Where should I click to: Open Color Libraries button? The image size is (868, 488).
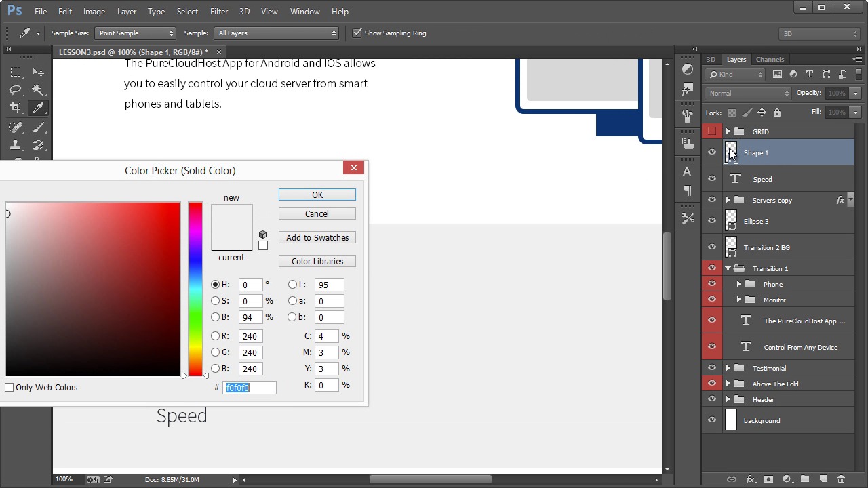coord(317,262)
